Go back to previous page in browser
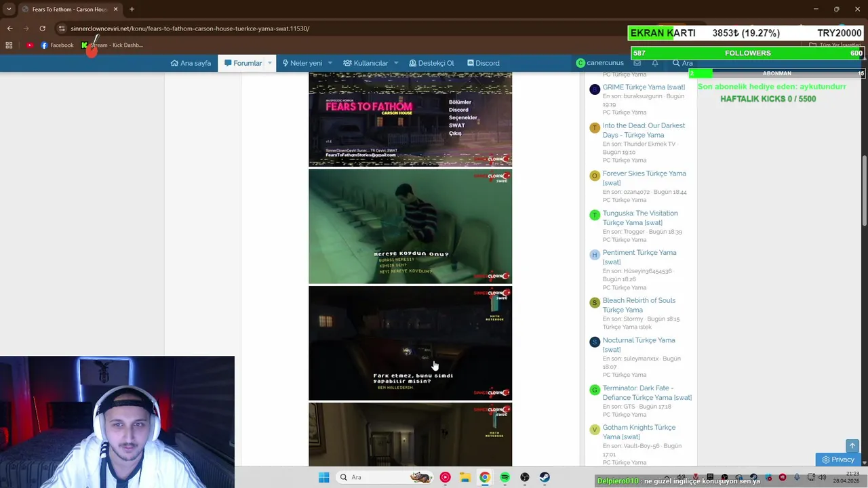 point(9,28)
